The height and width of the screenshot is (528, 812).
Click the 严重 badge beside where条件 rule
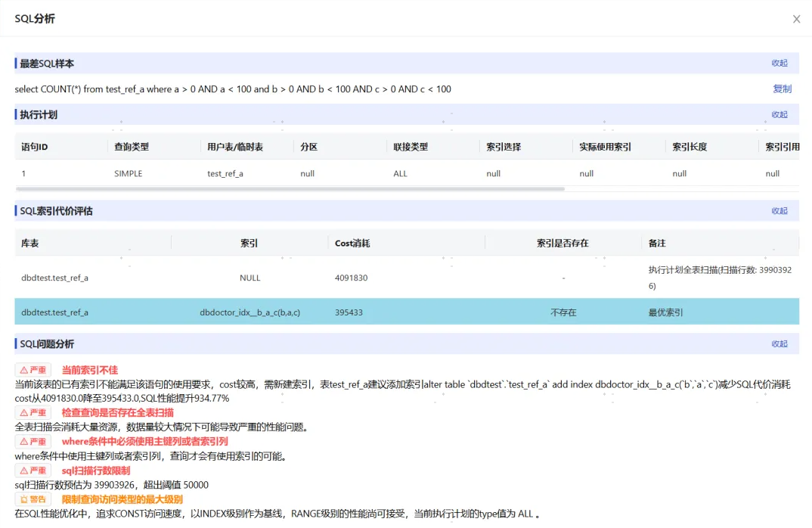[x=33, y=442]
